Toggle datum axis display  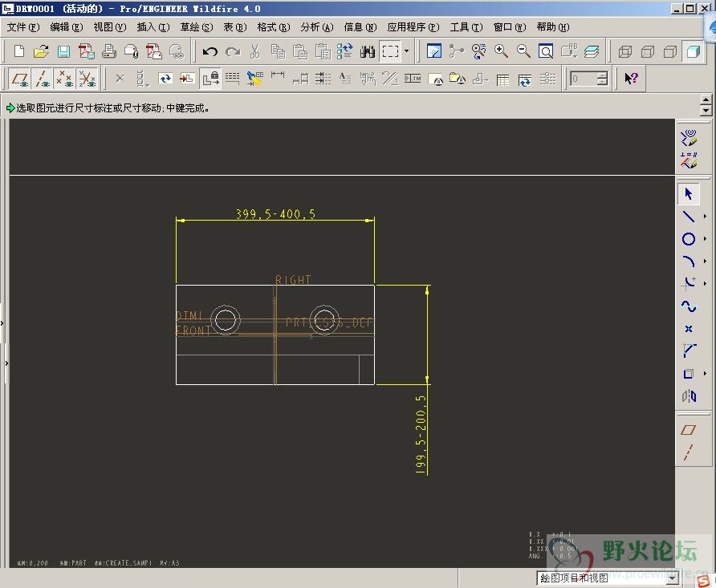[x=43, y=79]
